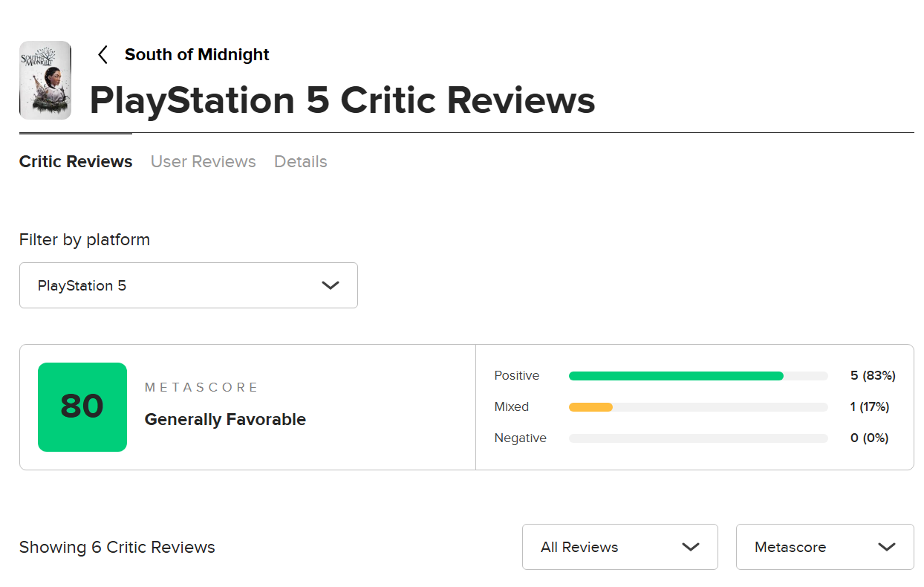The height and width of the screenshot is (587, 924).
Task: Switch to the User Reviews tab
Action: click(204, 162)
